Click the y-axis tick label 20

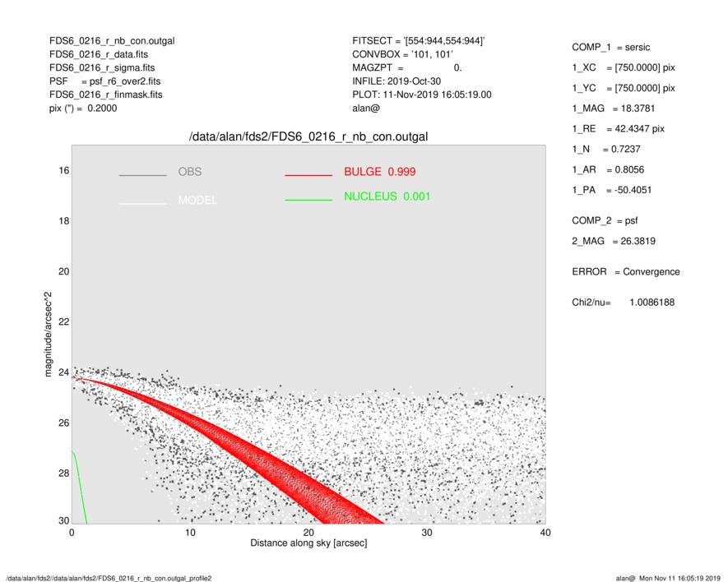pos(63,271)
